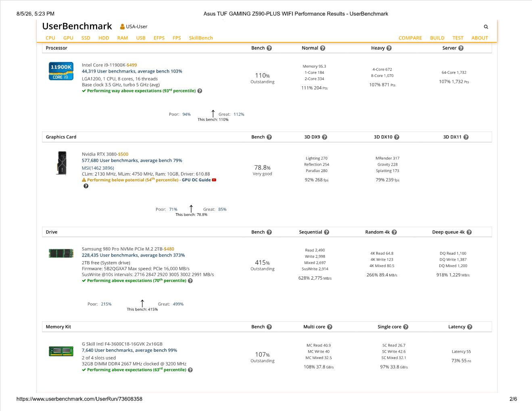The width and height of the screenshot is (532, 411).
Task: Click the 11900K Core i9 processor thumbnail
Action: pyautogui.click(x=61, y=71)
